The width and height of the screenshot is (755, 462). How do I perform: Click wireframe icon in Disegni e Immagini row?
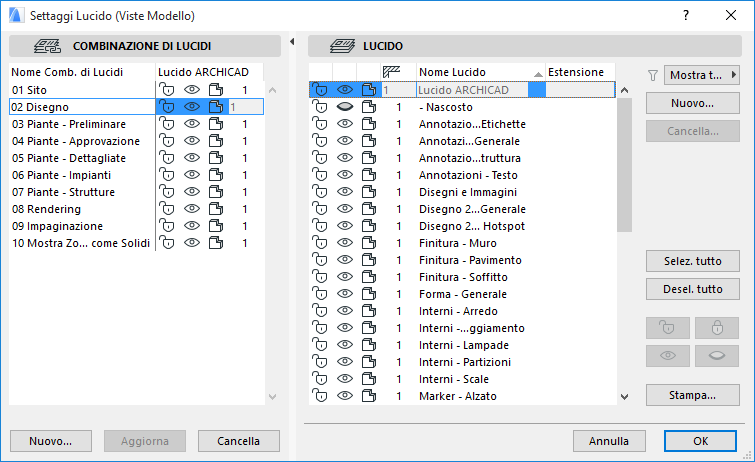pyautogui.click(x=369, y=192)
